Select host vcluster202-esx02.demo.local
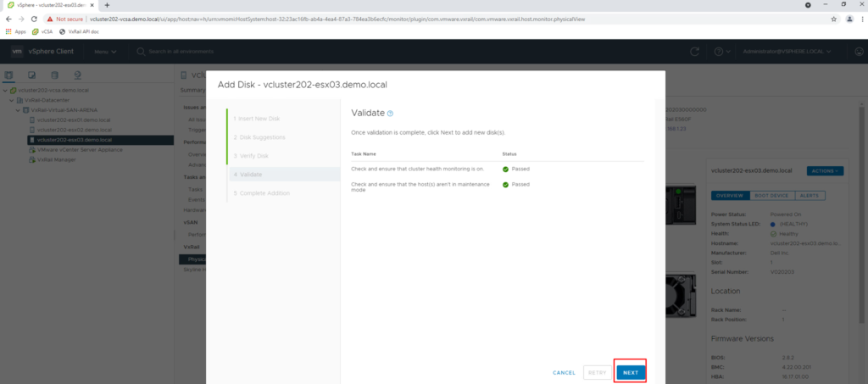The width and height of the screenshot is (868, 384). pos(74,130)
